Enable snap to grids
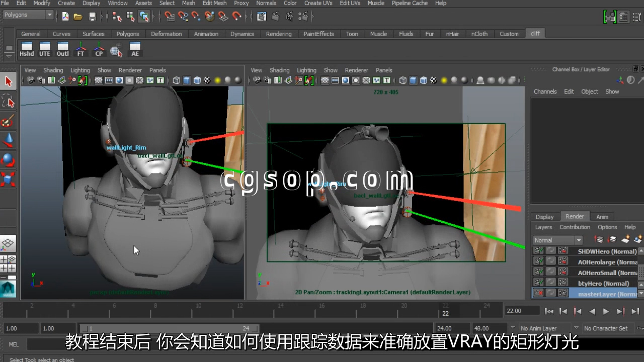644x362 pixels. 170,17
